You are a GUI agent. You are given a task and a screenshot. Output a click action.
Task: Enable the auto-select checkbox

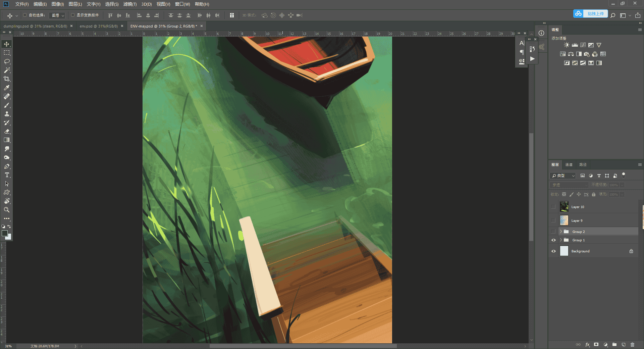[x=25, y=15]
